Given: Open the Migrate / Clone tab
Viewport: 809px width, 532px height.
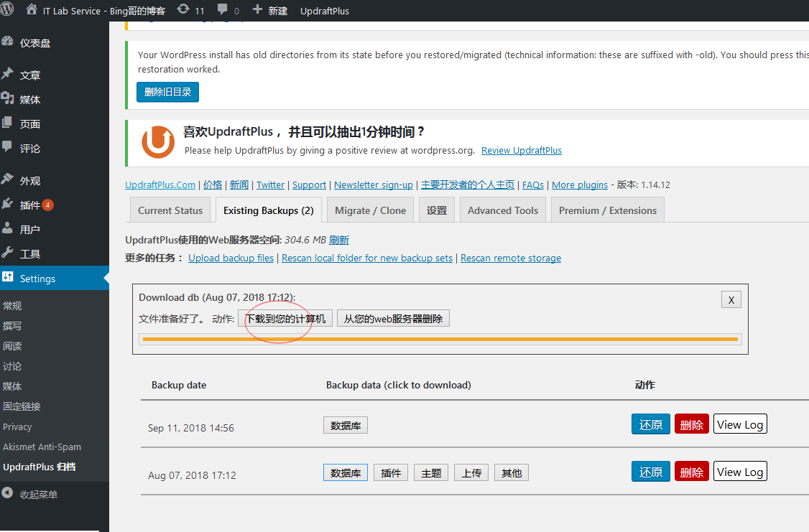Looking at the screenshot, I should [x=371, y=210].
